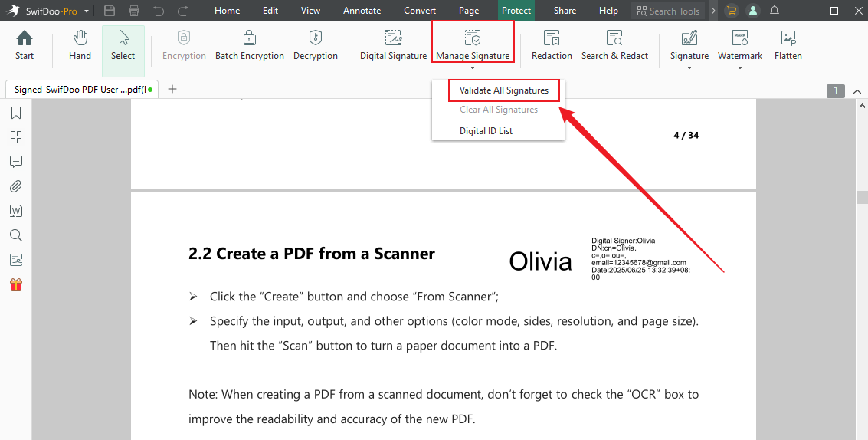Click the page number 1 indicator

tap(835, 90)
